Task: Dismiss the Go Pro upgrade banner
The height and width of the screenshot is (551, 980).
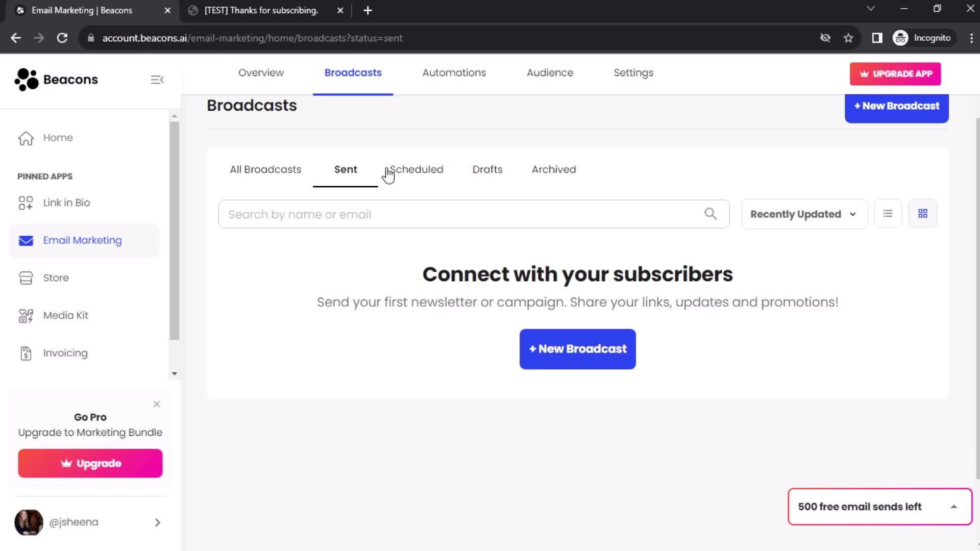Action: pyautogui.click(x=156, y=404)
